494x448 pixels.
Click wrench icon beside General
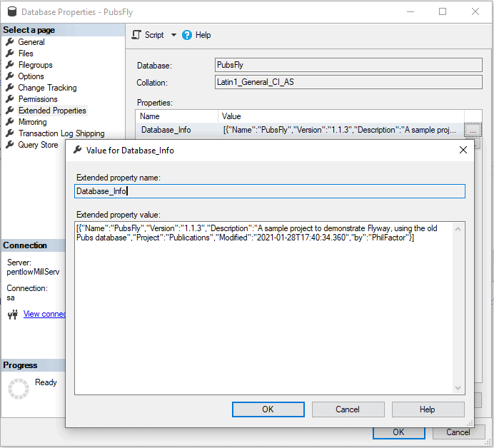(10, 41)
